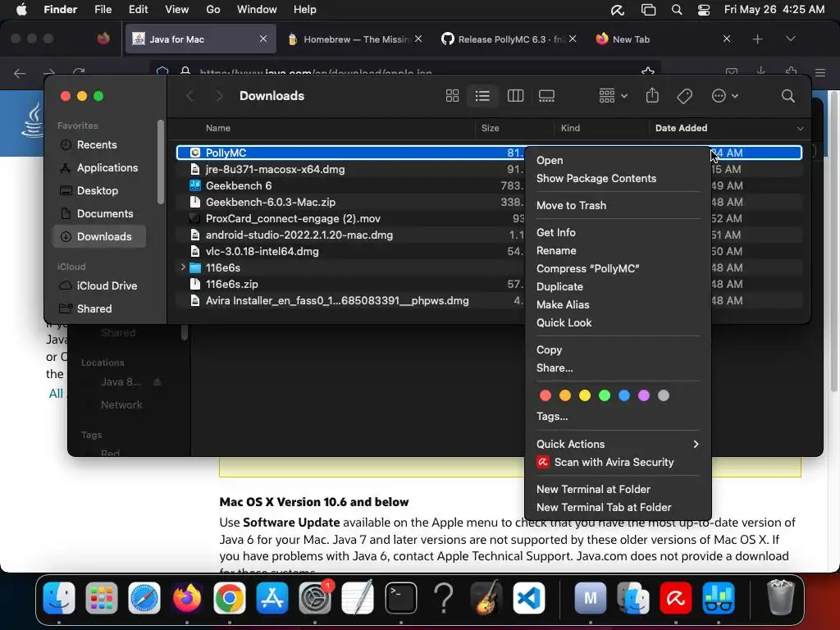The height and width of the screenshot is (630, 840).
Task: Open Visual Studio Code from Dock
Action: pyautogui.click(x=529, y=598)
